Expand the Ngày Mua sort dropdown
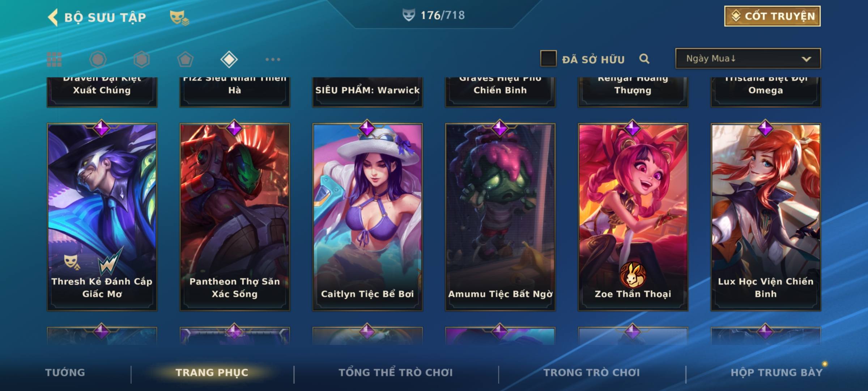 click(748, 58)
